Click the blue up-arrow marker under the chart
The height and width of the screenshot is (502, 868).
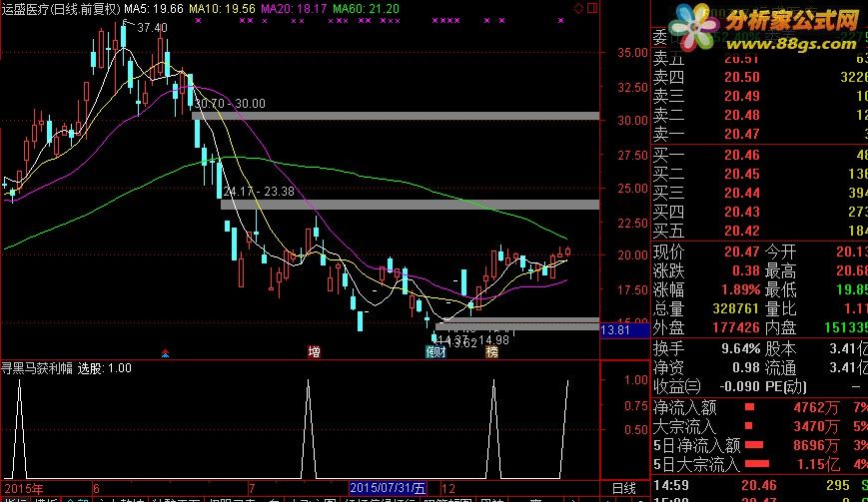pos(165,352)
